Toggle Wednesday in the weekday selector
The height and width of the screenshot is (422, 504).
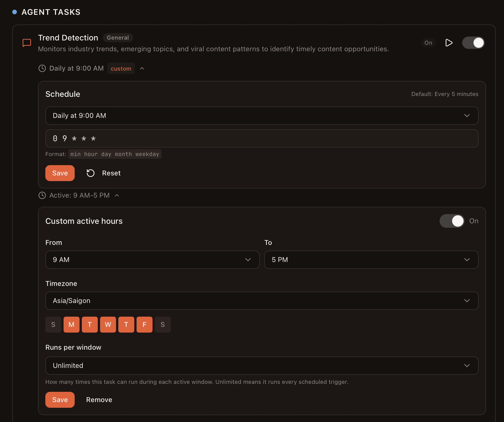pyautogui.click(x=108, y=325)
